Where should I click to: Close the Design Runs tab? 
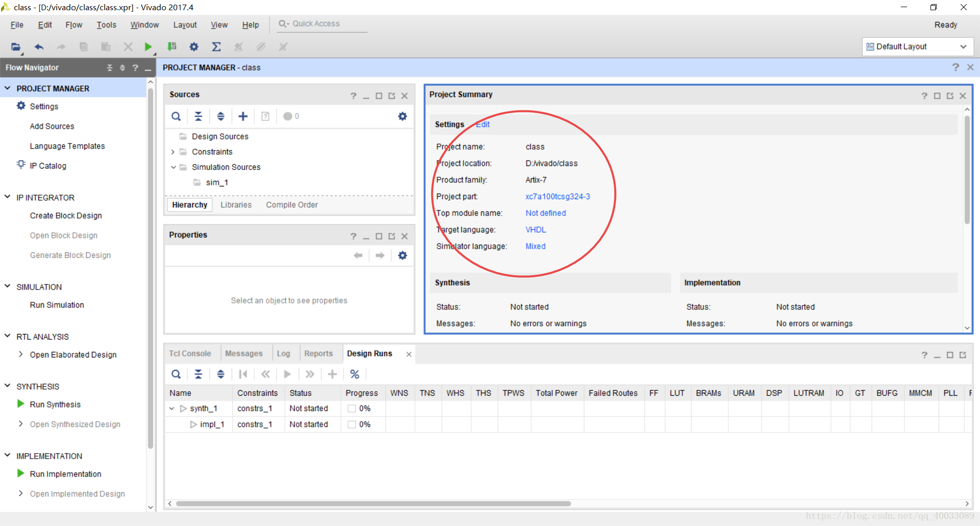click(409, 354)
